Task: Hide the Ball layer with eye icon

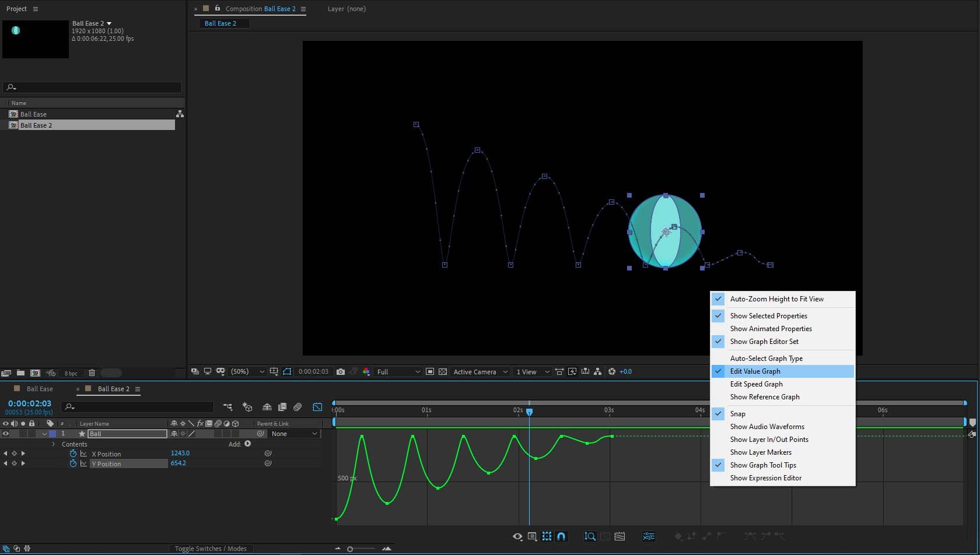Action: (6, 434)
